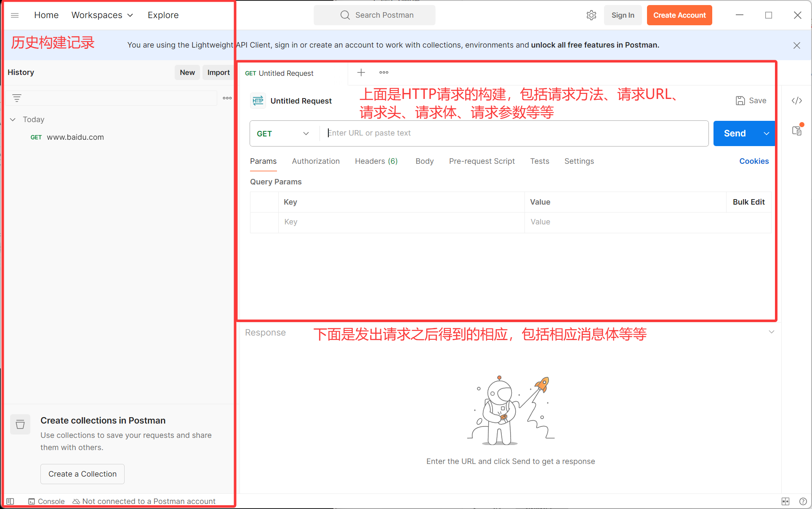
Task: Add a new request tab
Action: 361,72
